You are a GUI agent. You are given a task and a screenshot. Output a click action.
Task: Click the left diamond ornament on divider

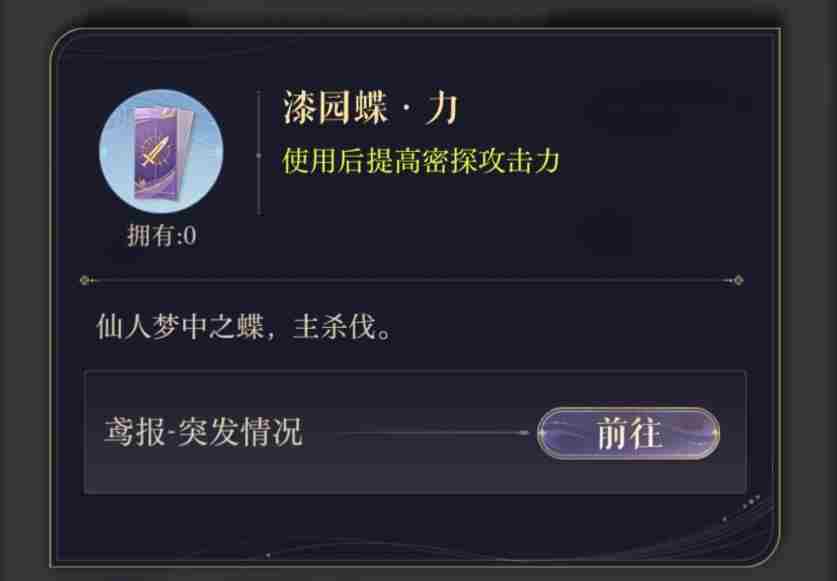click(84, 280)
